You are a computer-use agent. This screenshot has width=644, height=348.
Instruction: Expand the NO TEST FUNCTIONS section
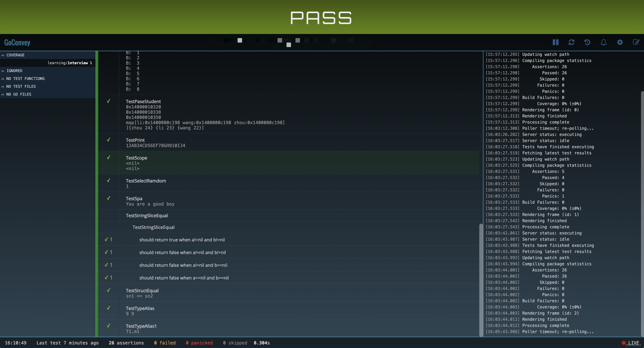point(25,78)
